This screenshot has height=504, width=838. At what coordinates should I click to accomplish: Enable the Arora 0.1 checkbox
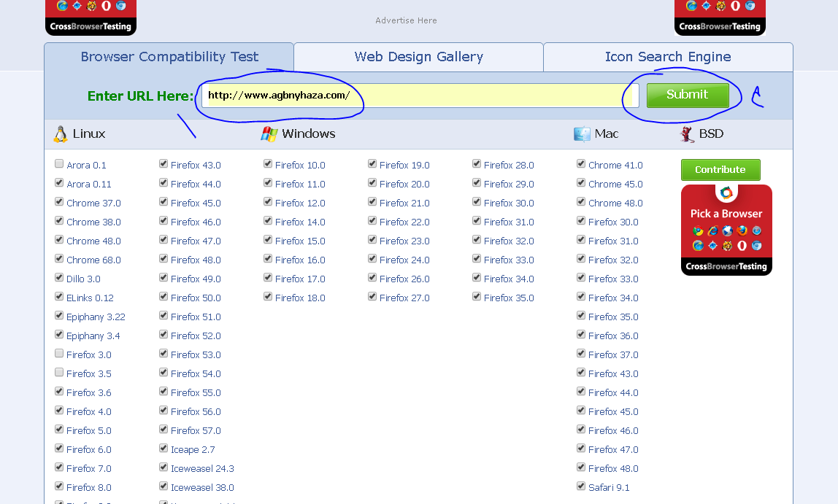click(x=59, y=164)
